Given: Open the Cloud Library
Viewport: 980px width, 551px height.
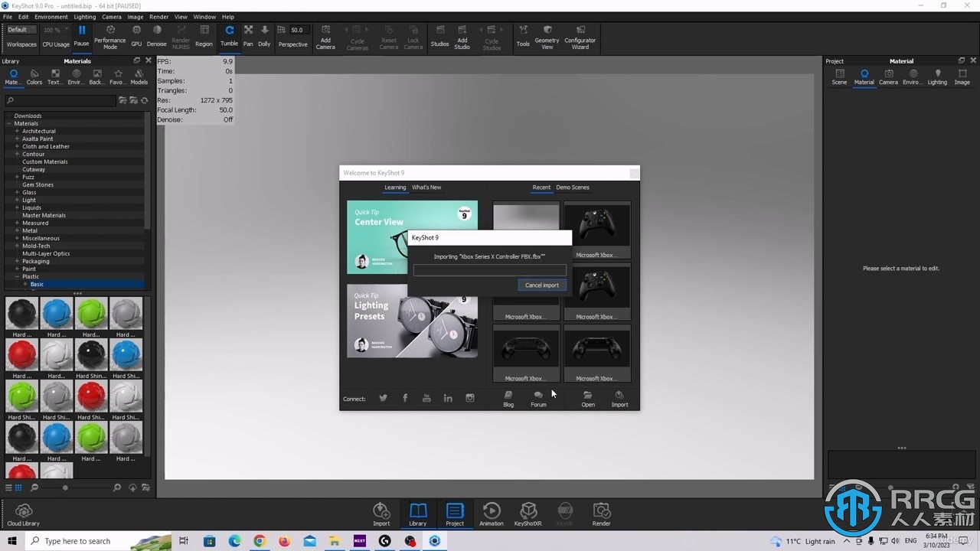Looking at the screenshot, I should pos(24,515).
